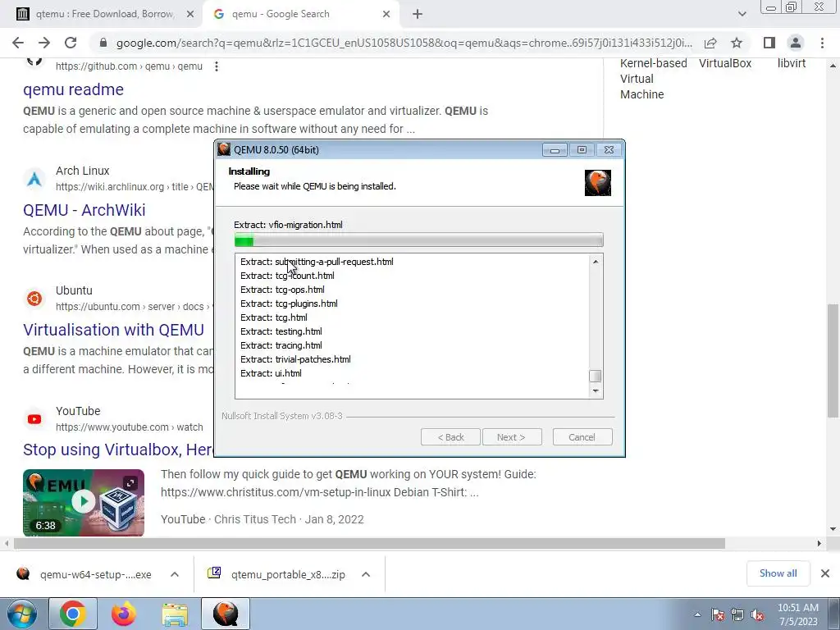This screenshot has width=840, height=630.
Task: Click the Cancel button in QEMU installer
Action: 582,437
